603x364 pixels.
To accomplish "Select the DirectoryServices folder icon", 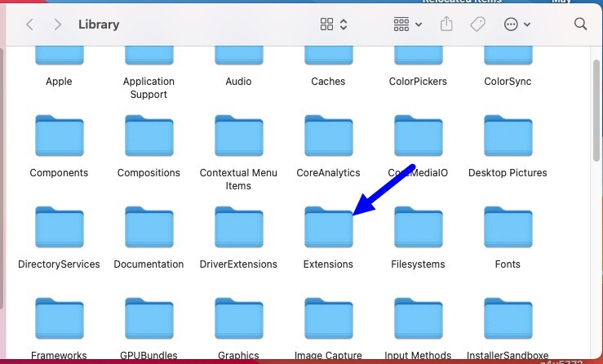I will tap(60, 227).
